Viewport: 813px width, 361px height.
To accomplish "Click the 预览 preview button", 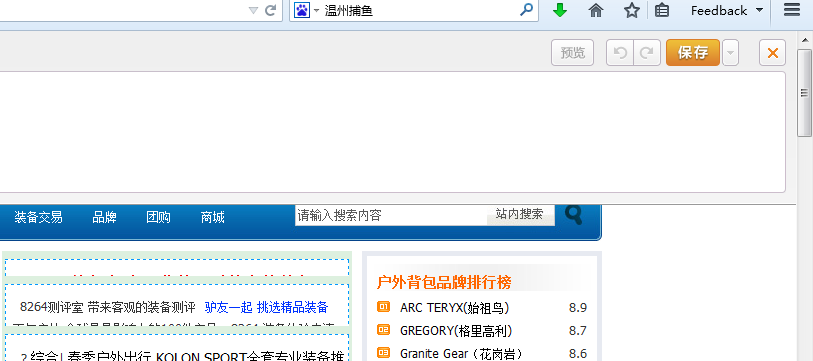I will pos(572,52).
